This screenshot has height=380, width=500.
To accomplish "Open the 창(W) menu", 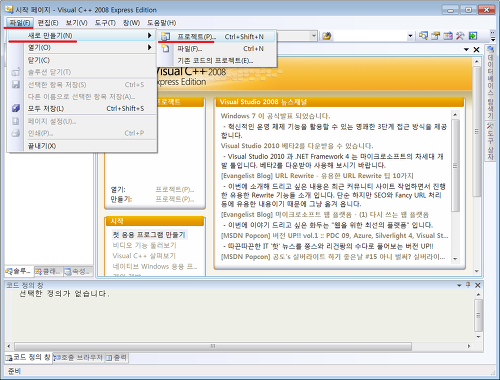I will (x=131, y=23).
